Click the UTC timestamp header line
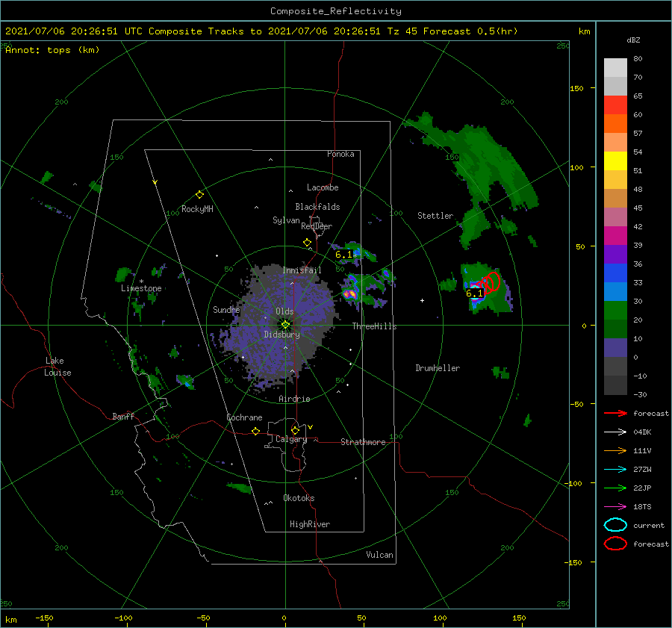Image resolution: width=672 pixels, height=628 pixels. coord(261,31)
